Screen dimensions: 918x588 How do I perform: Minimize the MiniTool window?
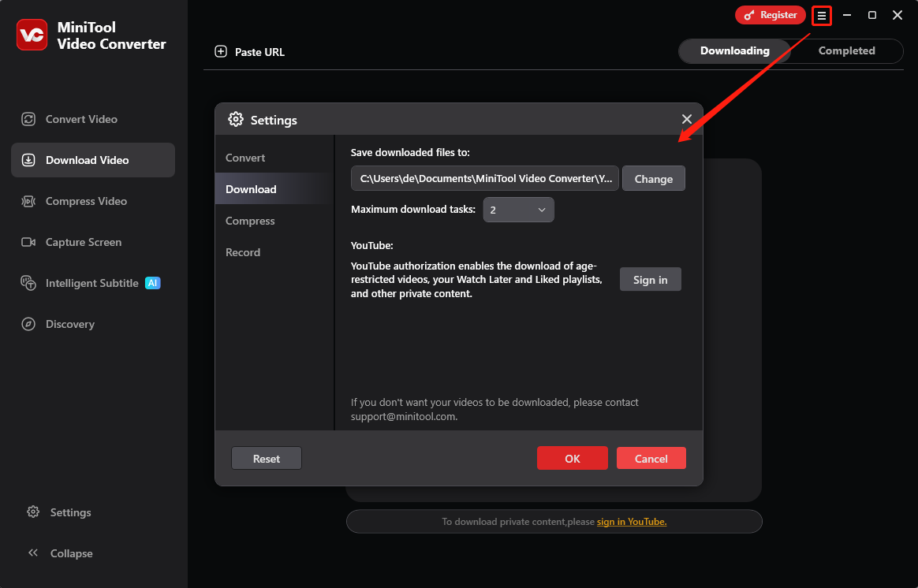[x=846, y=15]
